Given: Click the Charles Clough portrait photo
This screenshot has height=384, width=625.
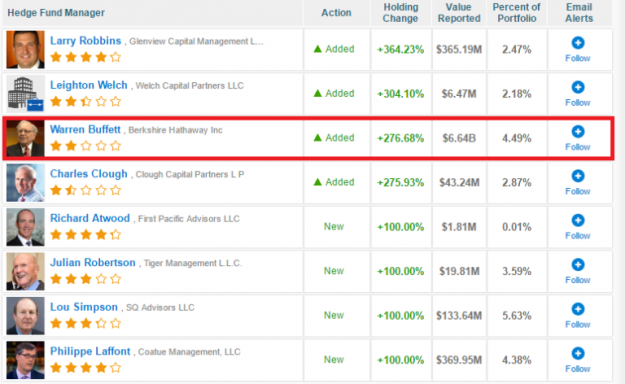Looking at the screenshot, I should pyautogui.click(x=26, y=183).
